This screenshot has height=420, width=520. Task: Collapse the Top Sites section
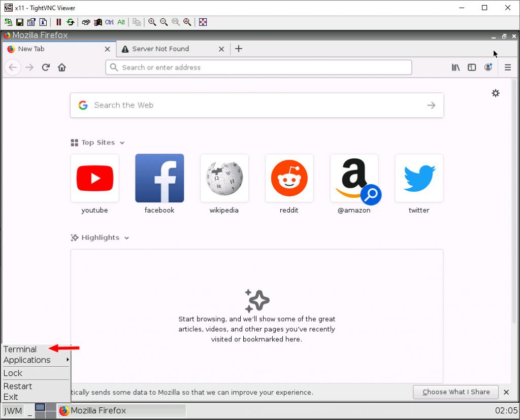pyautogui.click(x=121, y=143)
